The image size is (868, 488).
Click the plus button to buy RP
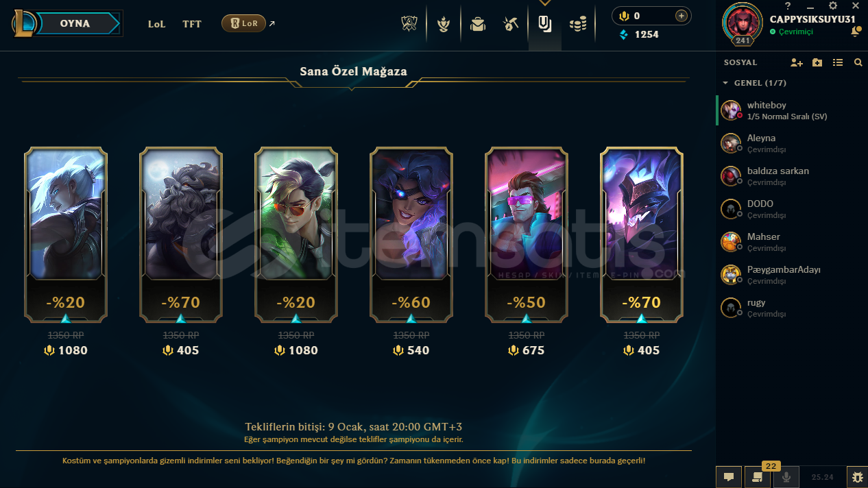click(681, 16)
